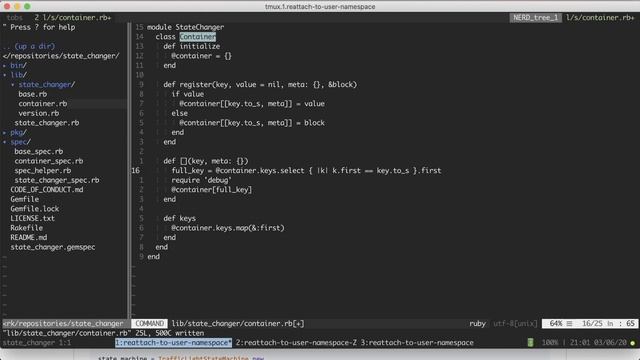Click the tmux clock 21:01 03/06/20
The image size is (640, 360).
coord(598,343)
